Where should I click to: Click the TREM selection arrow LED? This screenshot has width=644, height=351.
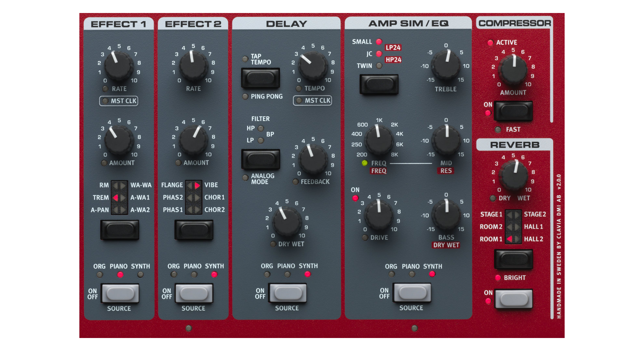coord(115,198)
